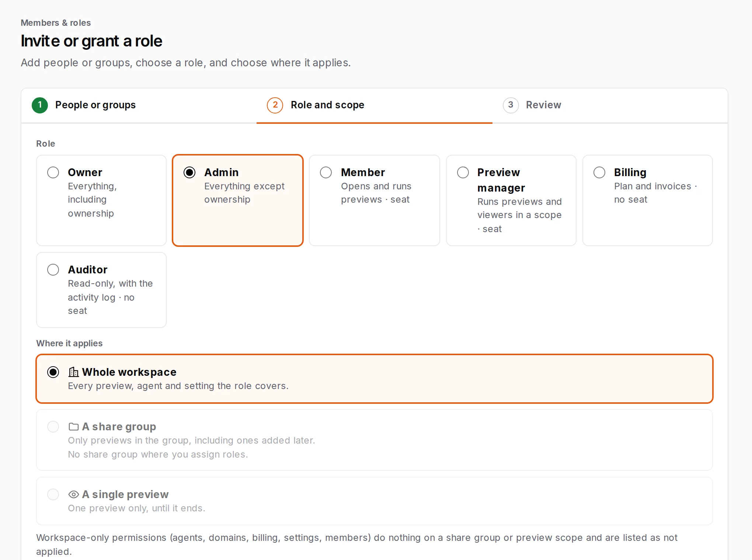Click 'Opens and runs previews · seat' text
Screen dimensions: 752x560
(376, 193)
